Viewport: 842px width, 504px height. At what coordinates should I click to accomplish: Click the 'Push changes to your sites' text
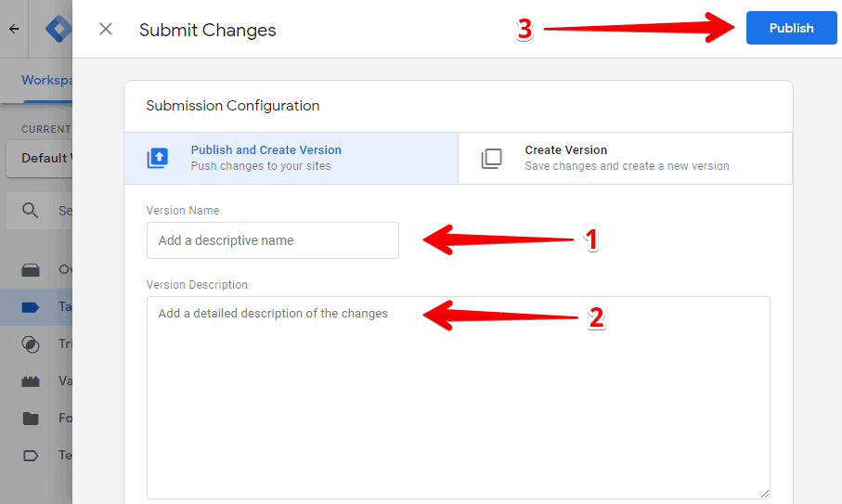coord(261,166)
